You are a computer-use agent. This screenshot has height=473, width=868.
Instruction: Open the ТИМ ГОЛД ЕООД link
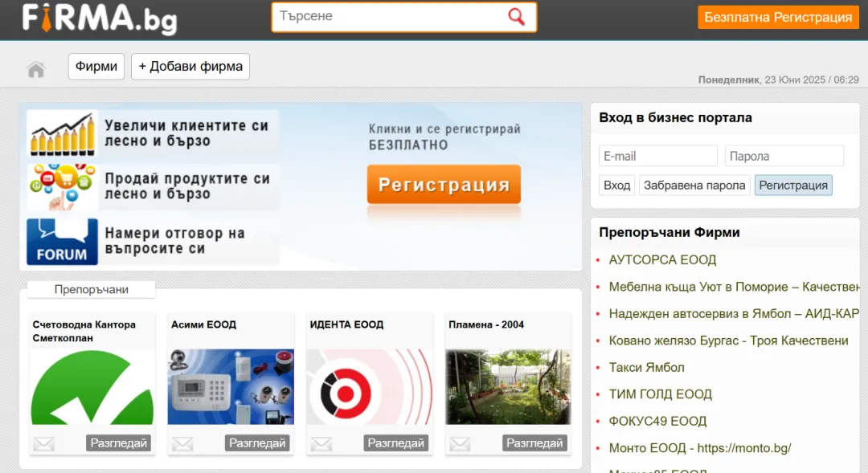coord(661,394)
